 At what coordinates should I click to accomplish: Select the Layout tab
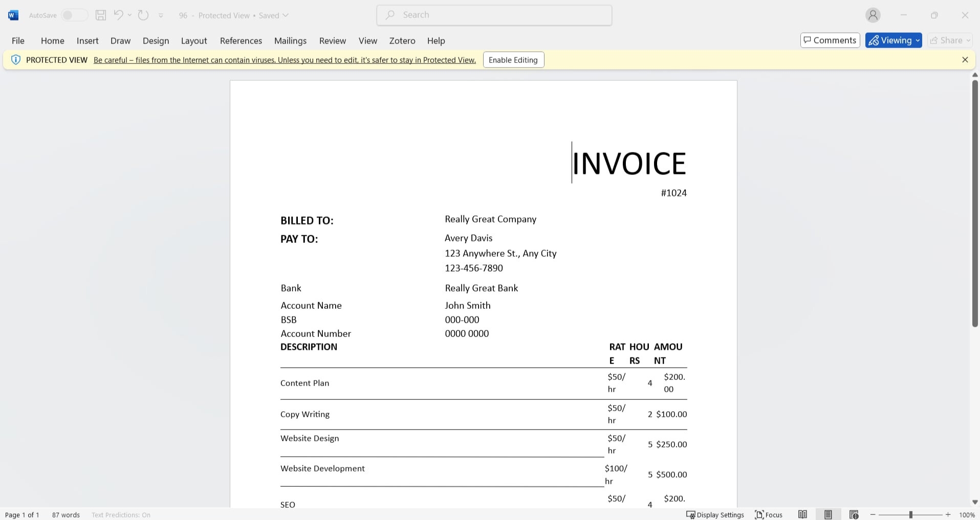tap(194, 40)
